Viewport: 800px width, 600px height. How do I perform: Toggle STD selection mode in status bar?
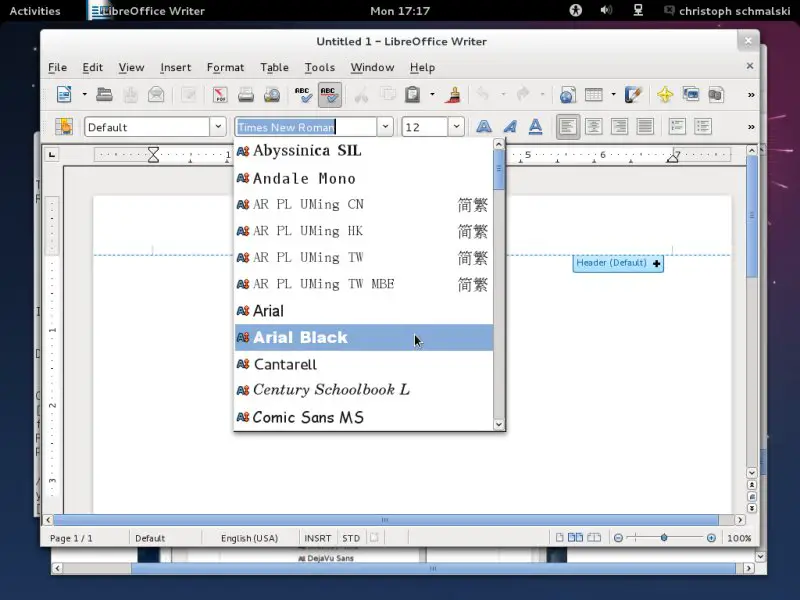[x=351, y=538]
